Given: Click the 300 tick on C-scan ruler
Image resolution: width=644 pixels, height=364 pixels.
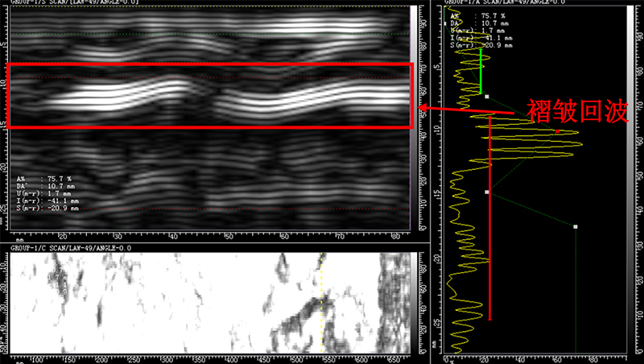Looking at the screenshot, I should point(167,359).
